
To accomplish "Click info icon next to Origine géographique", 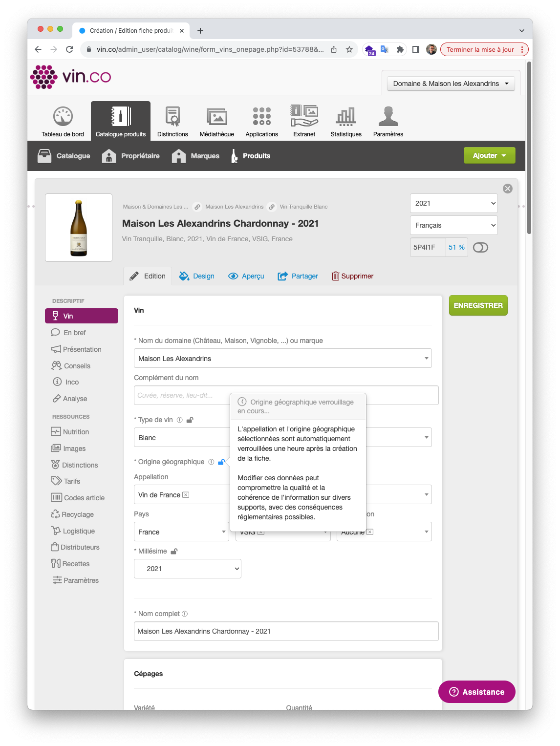I will point(211,462).
